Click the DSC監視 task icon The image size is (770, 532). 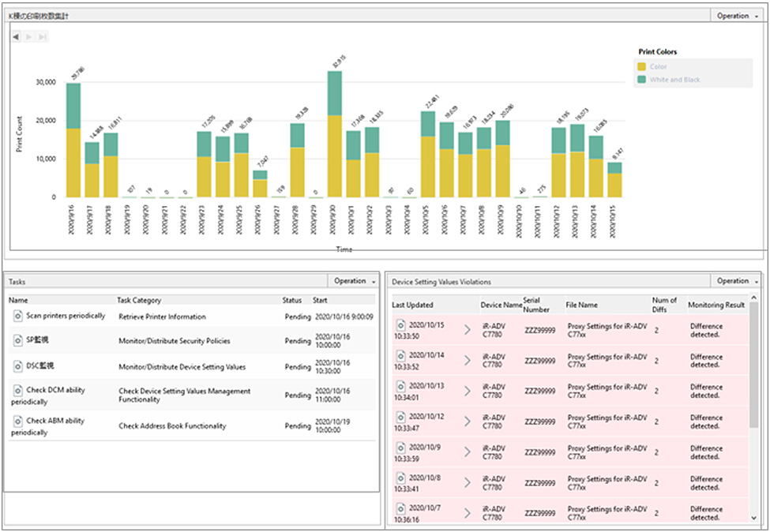click(x=18, y=366)
